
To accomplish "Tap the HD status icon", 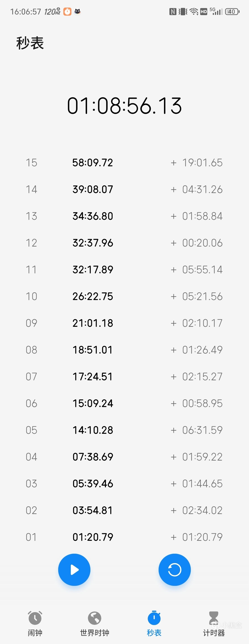I will [x=204, y=12].
